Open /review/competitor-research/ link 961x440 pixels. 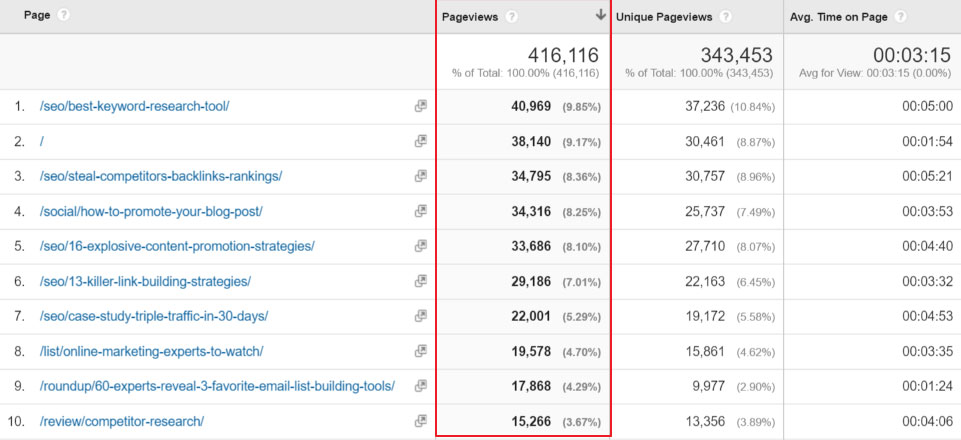121,421
